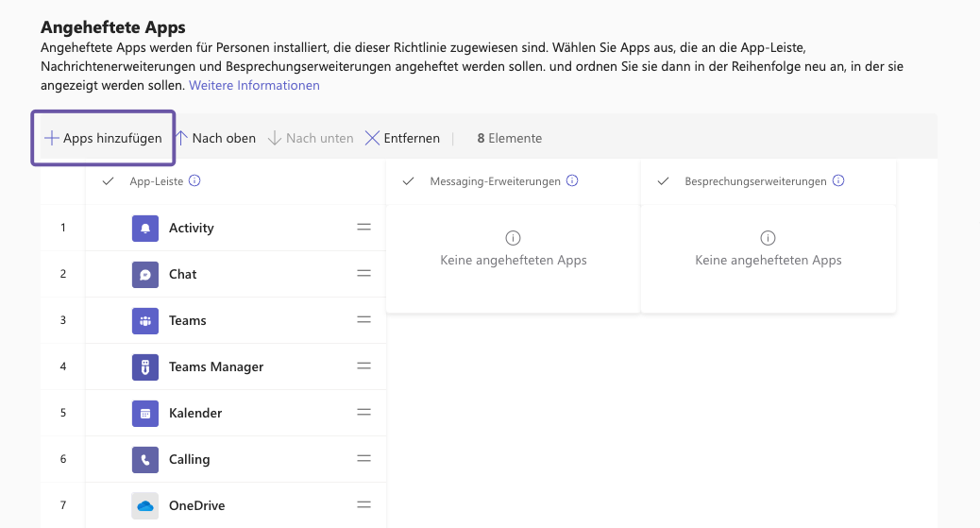
Task: Toggle the App-Leiste column checkmark
Action: pos(109,181)
